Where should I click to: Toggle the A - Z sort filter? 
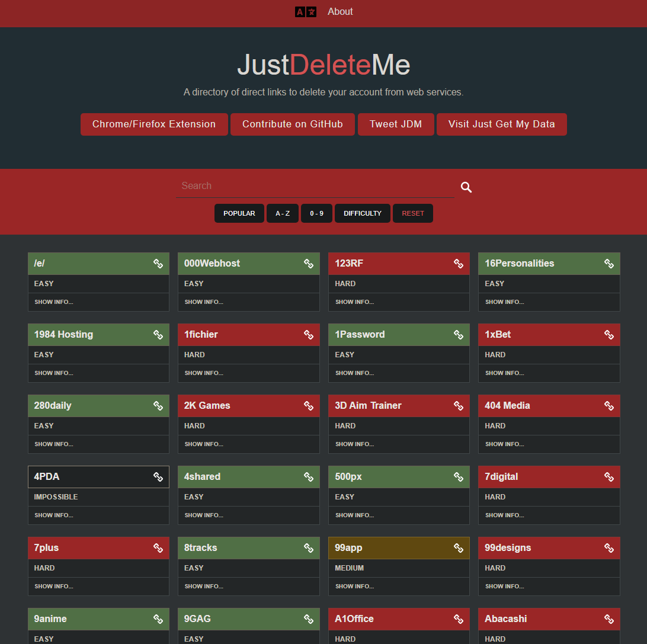coord(283,213)
